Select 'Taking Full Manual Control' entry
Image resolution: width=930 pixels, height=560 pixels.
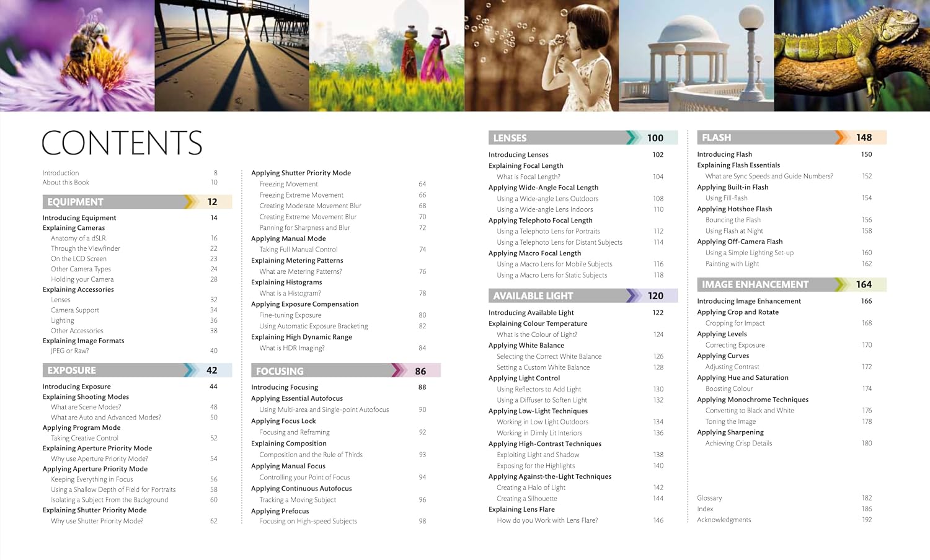pos(298,250)
